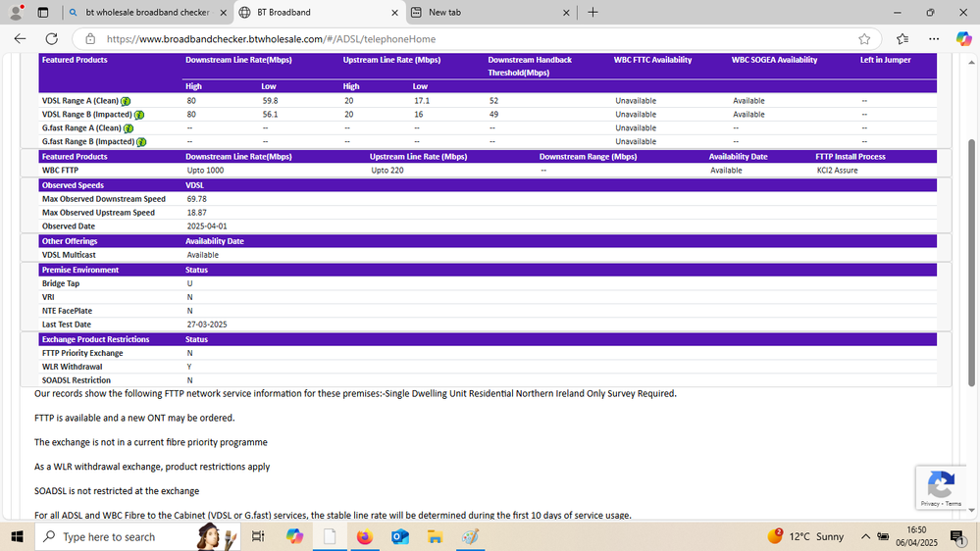Show hidden system tray icons
The height and width of the screenshot is (551, 980).
pos(865,536)
